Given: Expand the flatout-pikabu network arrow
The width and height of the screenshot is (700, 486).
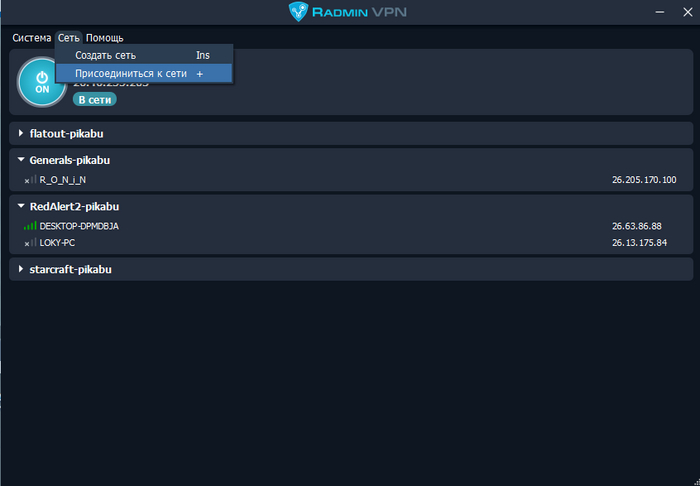Looking at the screenshot, I should [21, 133].
